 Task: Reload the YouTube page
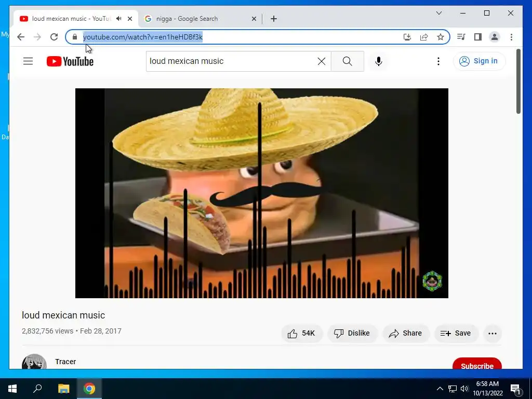tap(54, 37)
